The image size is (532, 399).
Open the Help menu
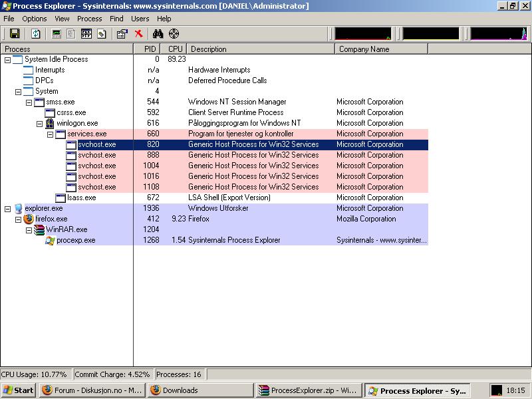click(164, 19)
